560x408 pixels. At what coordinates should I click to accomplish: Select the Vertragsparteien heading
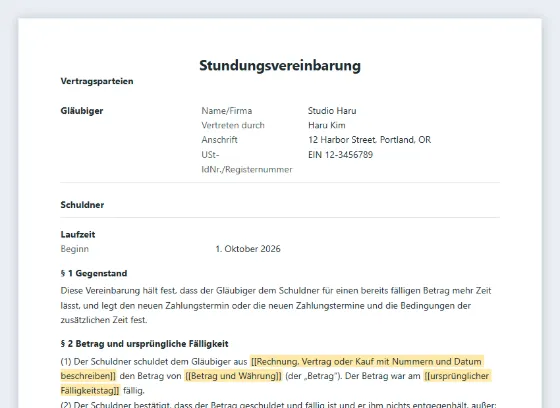[x=97, y=81]
